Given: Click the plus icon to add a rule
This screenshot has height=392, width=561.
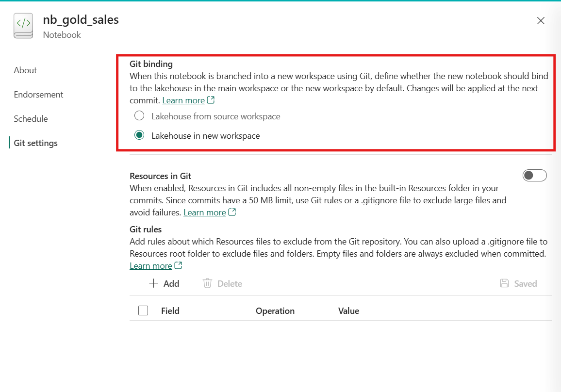Looking at the screenshot, I should point(153,283).
